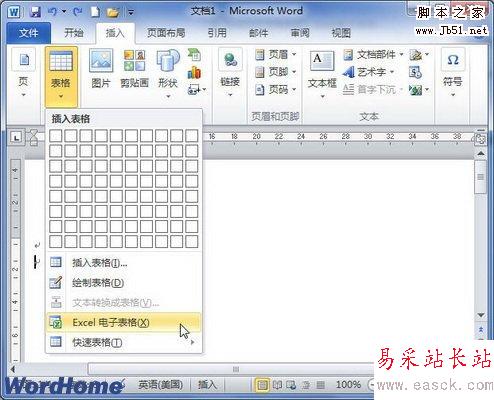The width and height of the screenshot is (494, 400).
Task: Create a new blank document icon
Action: click(x=95, y=12)
